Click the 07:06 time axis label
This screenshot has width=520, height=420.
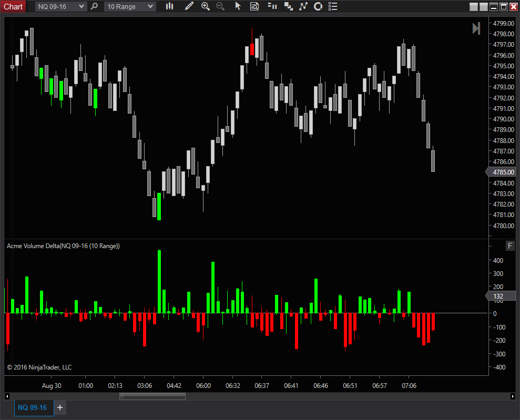click(409, 385)
